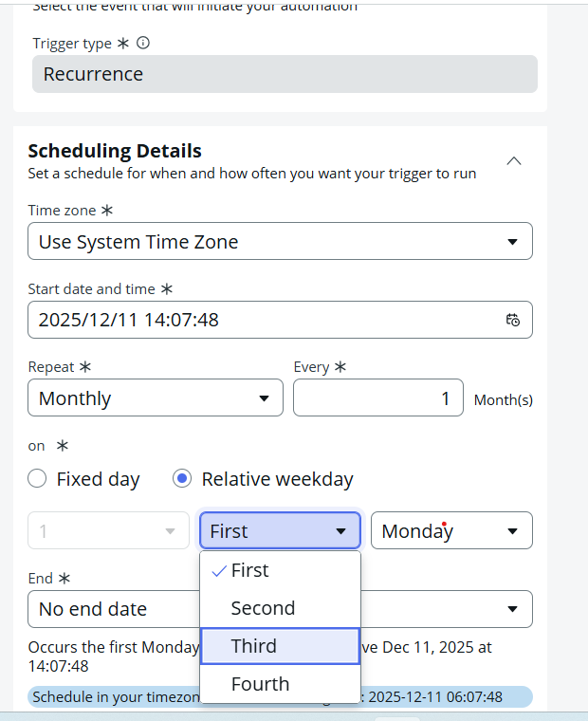Choose Second from the ordinal list
588x721 pixels.
280,608
